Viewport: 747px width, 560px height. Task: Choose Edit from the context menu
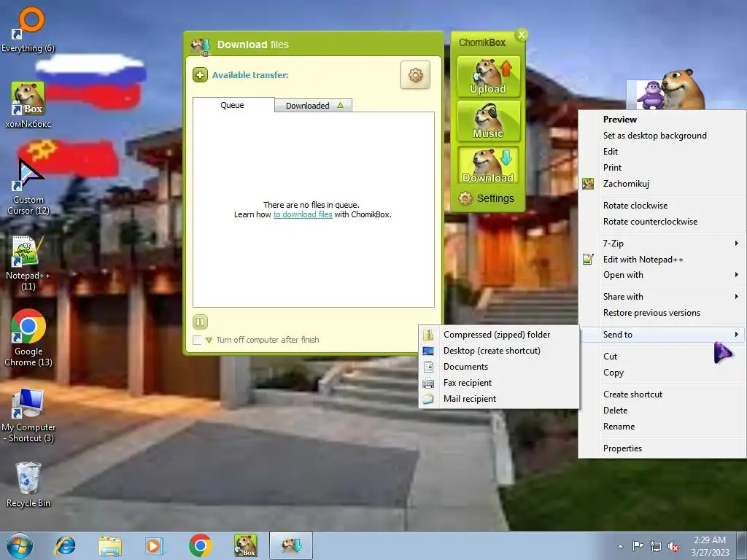[662, 152]
